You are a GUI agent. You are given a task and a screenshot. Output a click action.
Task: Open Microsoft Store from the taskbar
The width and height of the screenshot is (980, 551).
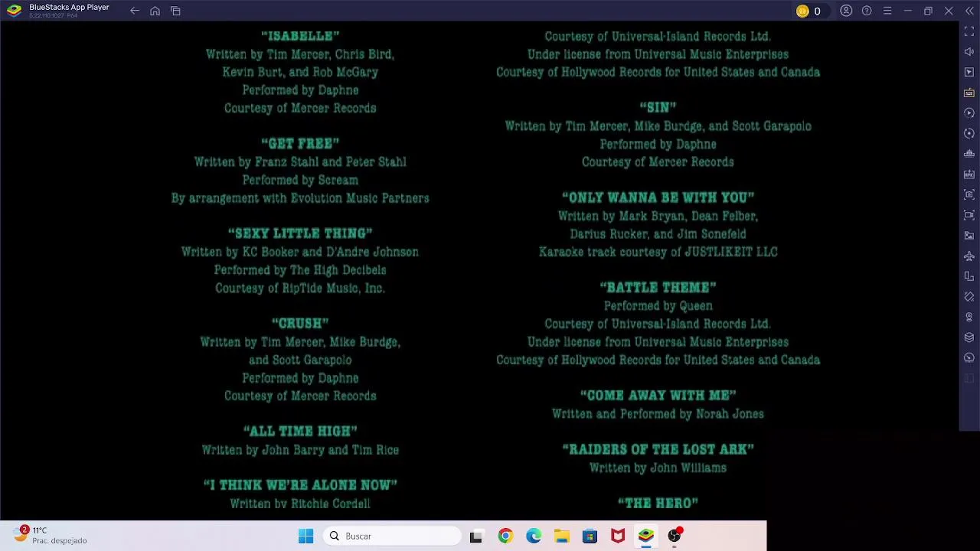coord(590,536)
